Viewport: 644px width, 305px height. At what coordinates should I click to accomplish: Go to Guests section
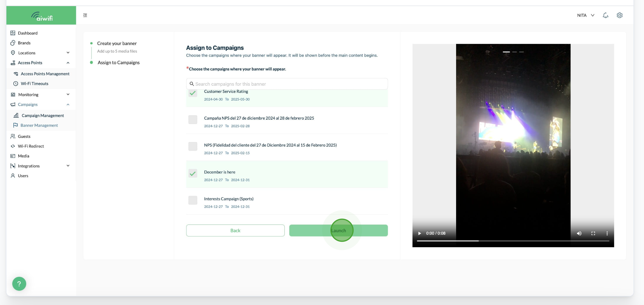[24, 136]
